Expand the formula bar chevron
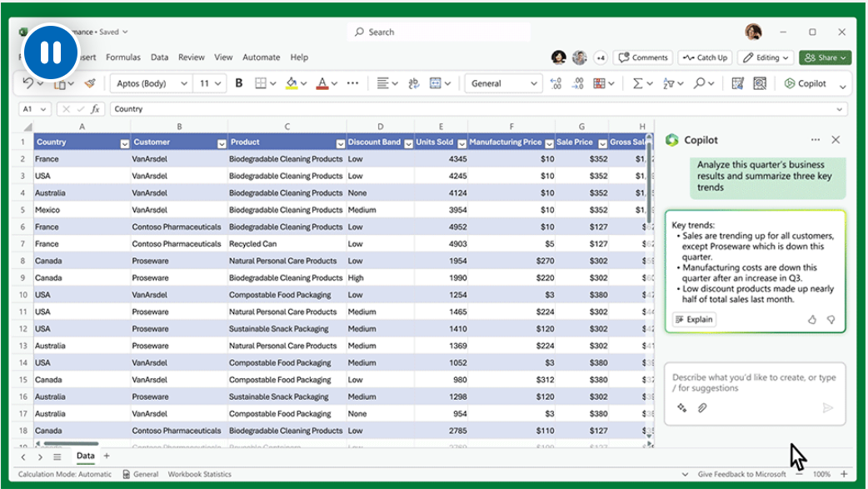This screenshot has width=868, height=489. [841, 110]
